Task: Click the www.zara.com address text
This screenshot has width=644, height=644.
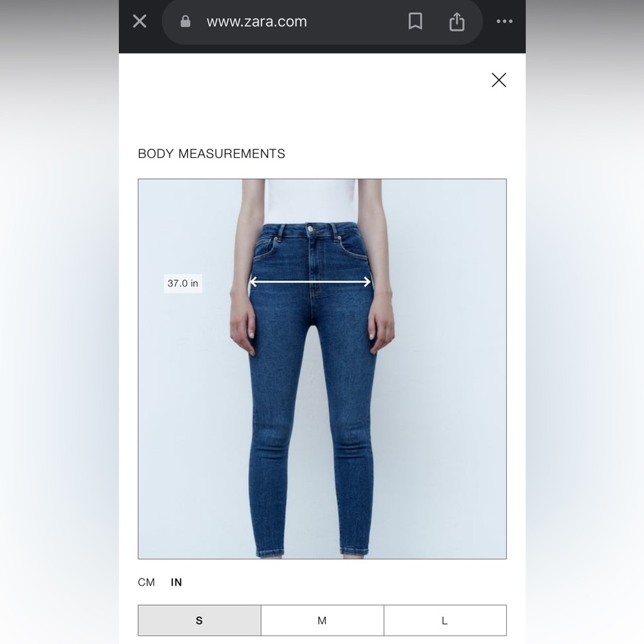Action: click(x=257, y=21)
